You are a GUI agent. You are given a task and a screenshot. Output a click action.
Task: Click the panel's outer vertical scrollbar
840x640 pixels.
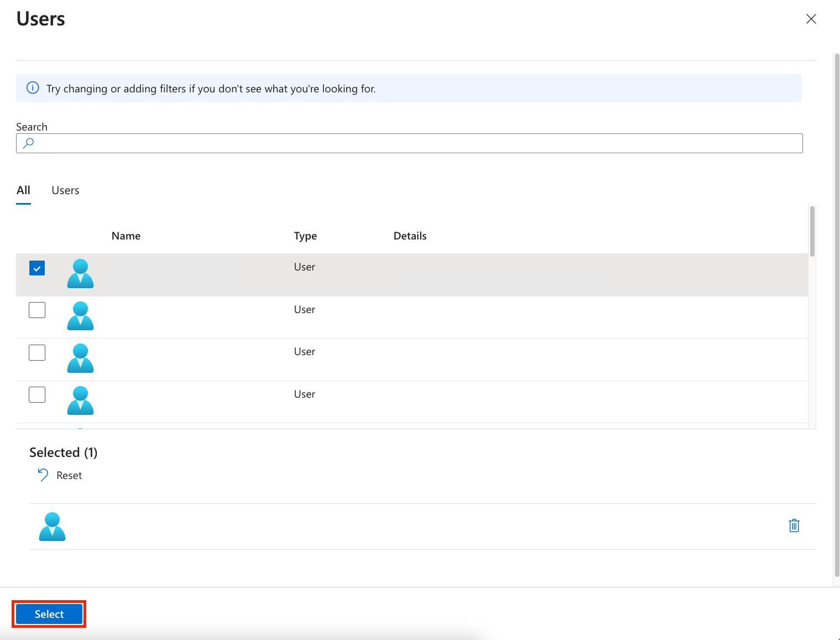click(x=836, y=315)
